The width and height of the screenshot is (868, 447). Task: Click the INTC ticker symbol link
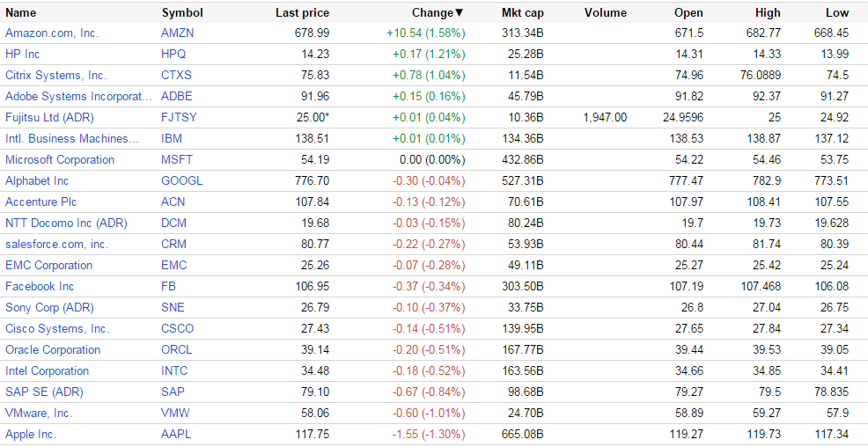click(174, 370)
